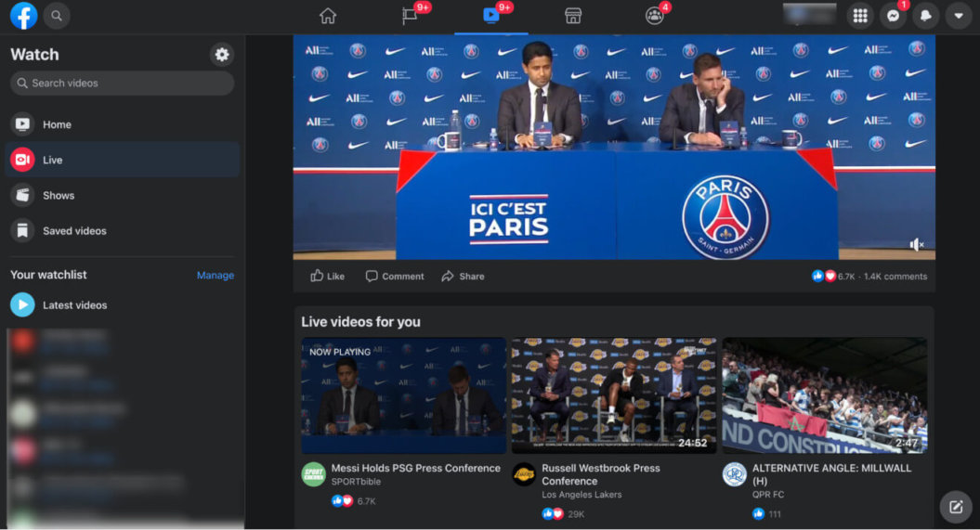Open Latest videos in watchlist
Screen dimensions: 980x530
click(x=122, y=305)
